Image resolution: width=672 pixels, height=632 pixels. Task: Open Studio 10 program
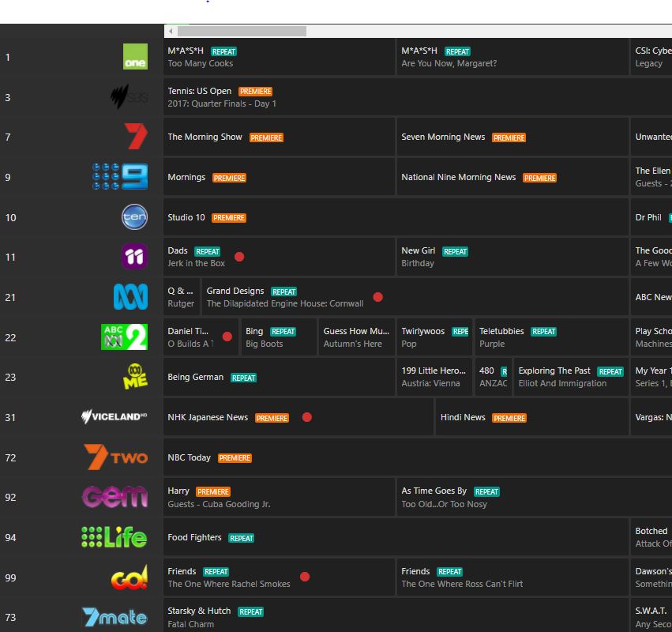[396, 217]
